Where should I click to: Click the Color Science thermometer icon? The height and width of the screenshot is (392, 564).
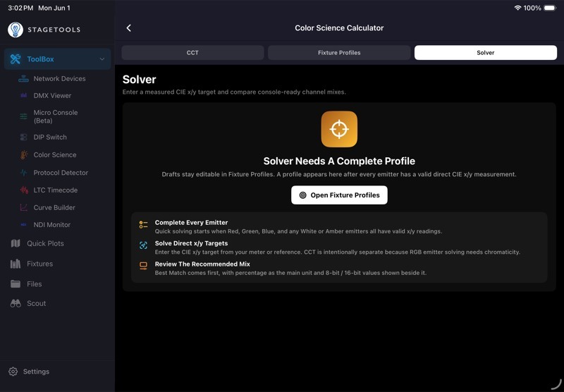[23, 155]
